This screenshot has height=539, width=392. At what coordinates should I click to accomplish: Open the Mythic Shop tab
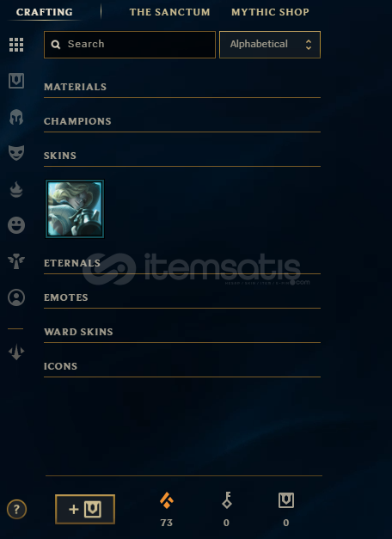270,12
